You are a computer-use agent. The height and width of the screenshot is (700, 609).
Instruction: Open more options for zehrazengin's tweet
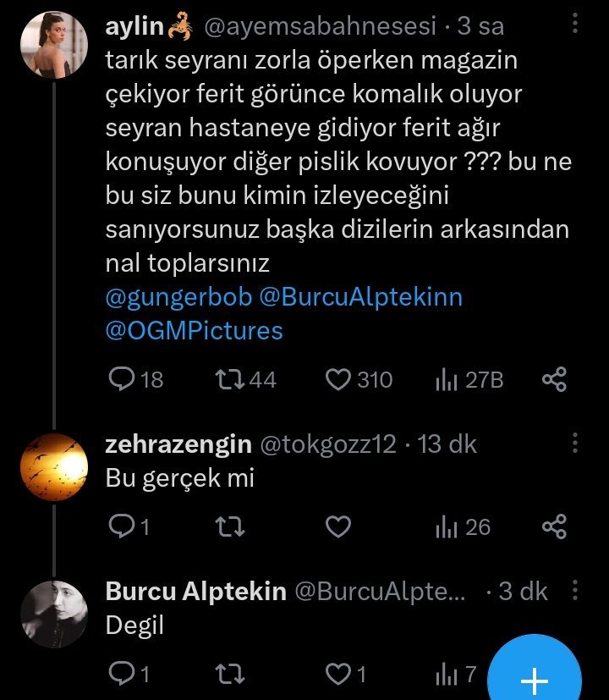click(575, 444)
